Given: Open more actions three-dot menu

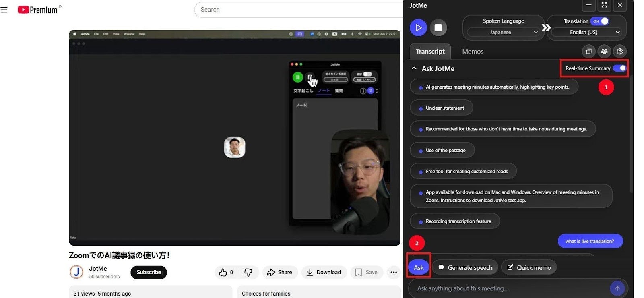Looking at the screenshot, I should point(394,272).
